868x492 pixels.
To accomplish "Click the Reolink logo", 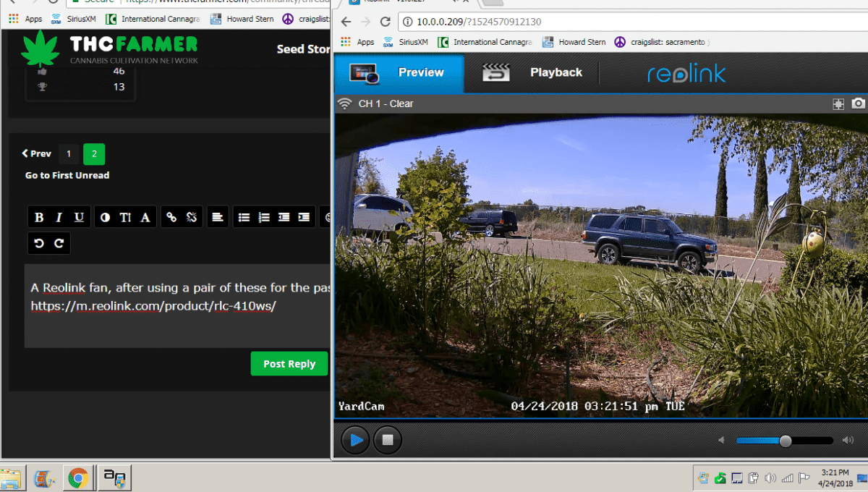I will tap(686, 73).
